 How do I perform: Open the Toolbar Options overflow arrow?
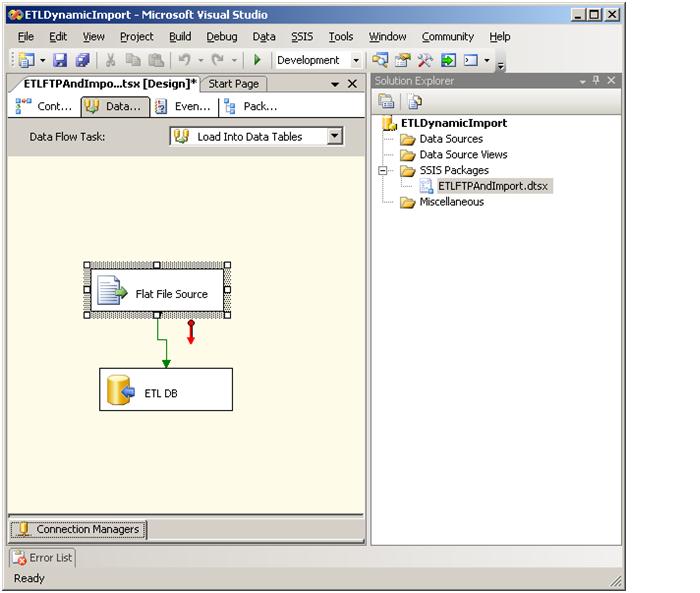pyautogui.click(x=501, y=66)
